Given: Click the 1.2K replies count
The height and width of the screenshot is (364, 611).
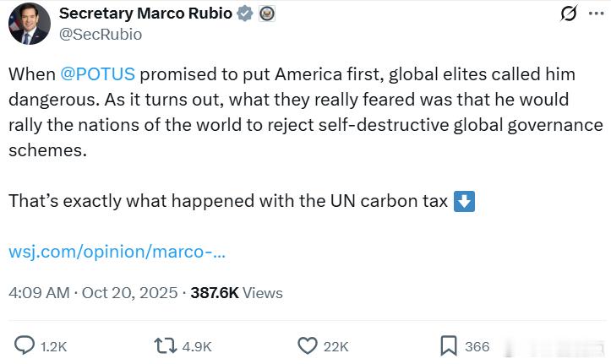Looking at the screenshot, I should point(53,346).
